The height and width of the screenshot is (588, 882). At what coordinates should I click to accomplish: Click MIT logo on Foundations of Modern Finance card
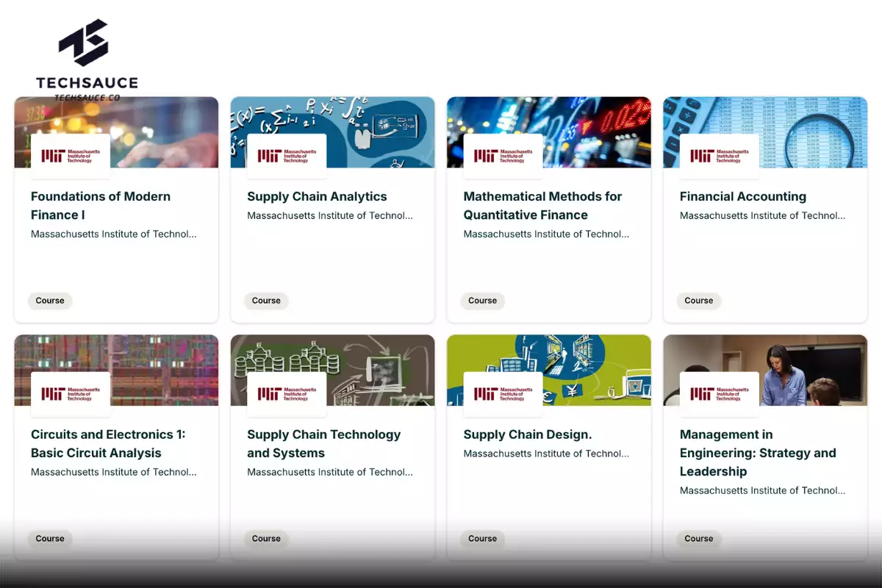tap(71, 156)
